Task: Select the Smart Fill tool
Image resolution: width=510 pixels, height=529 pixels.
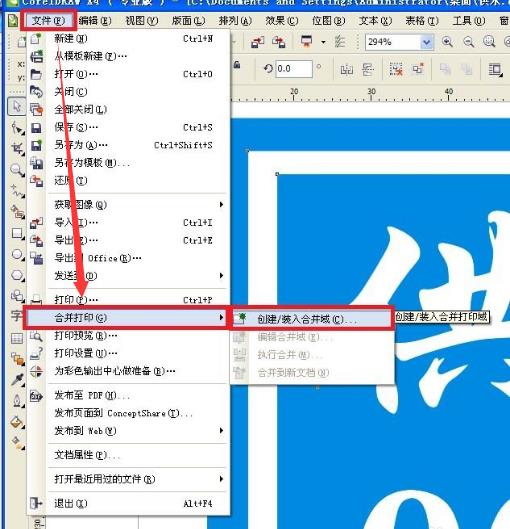Action: tap(18, 212)
